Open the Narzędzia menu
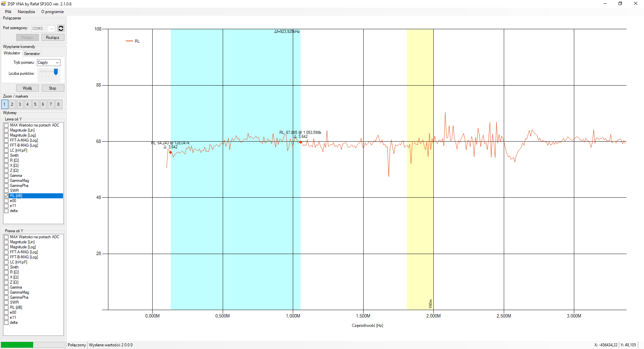The height and width of the screenshot is (349, 644). point(26,12)
